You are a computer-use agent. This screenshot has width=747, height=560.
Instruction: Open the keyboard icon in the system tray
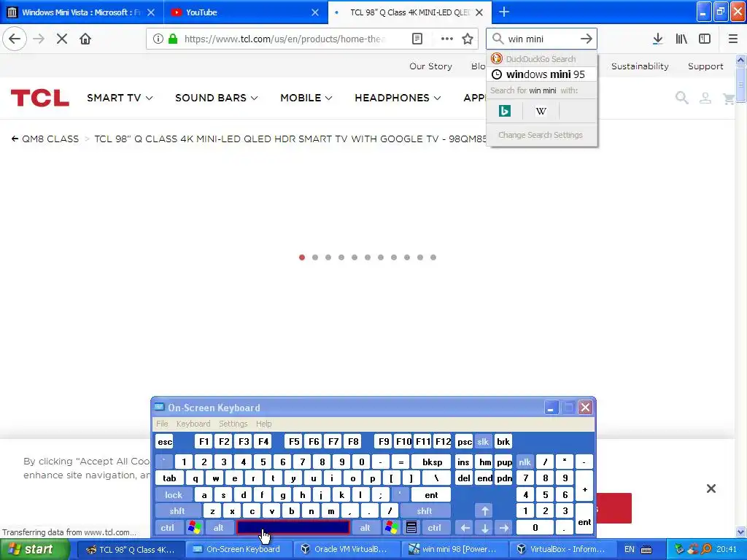coord(646,550)
